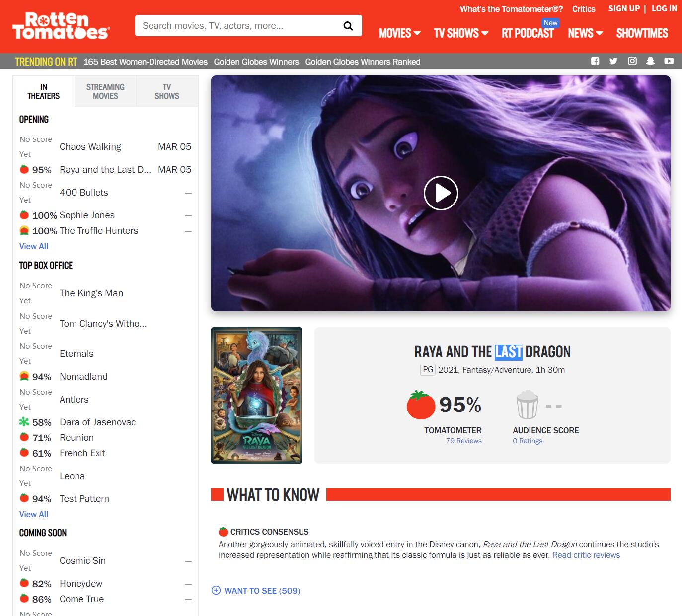Open Chaos Walking in Opening list
The image size is (682, 616).
tap(90, 146)
